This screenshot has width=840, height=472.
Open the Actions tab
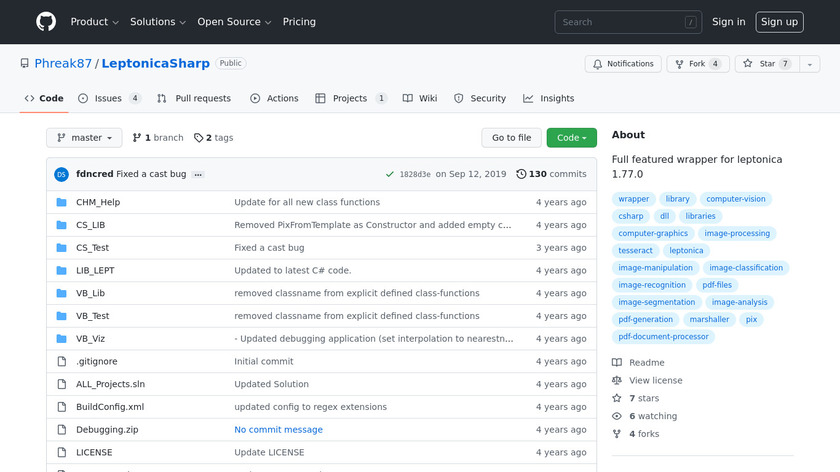(x=274, y=99)
